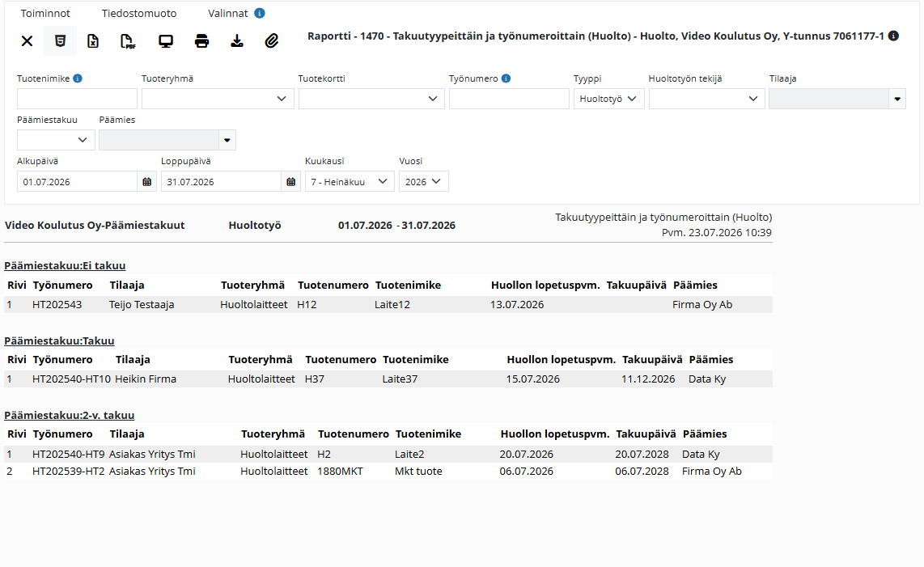Viewport: 924px width, 567px height.
Task: Select work number HT202540-HT10
Action: coord(71,379)
